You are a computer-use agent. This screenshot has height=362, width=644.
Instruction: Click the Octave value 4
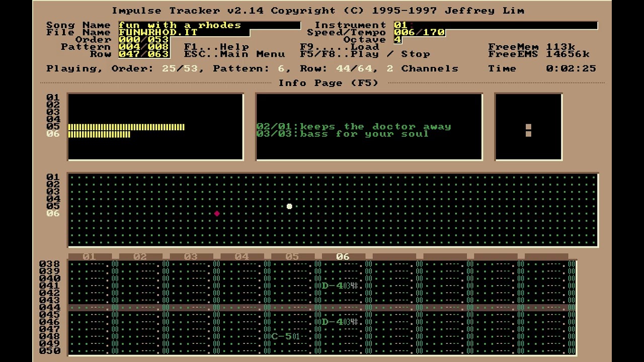397,40
